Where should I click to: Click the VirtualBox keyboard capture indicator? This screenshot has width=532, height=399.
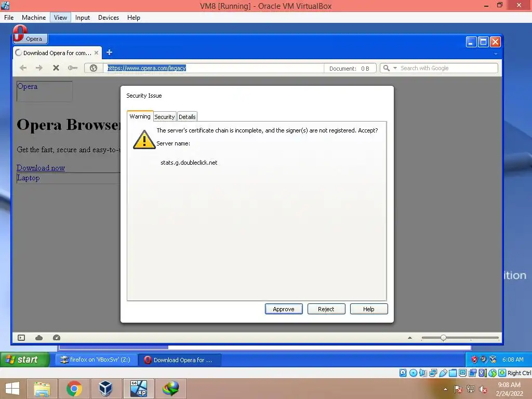coord(502,373)
